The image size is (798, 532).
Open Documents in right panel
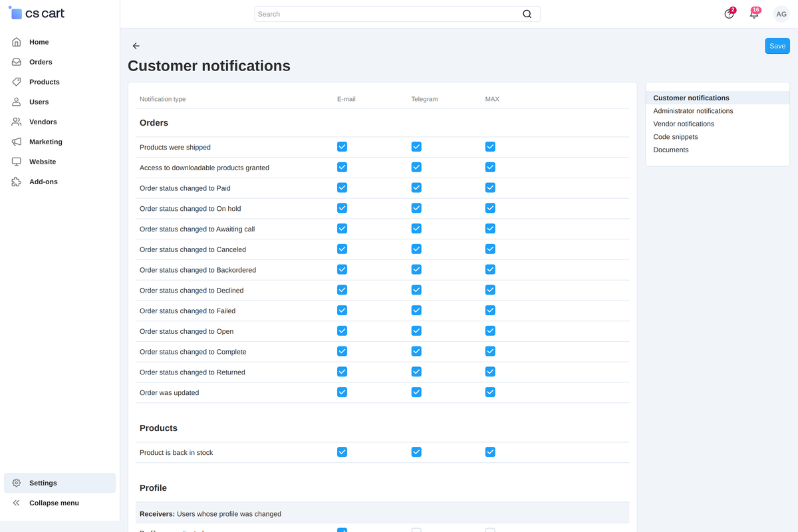[x=671, y=150]
